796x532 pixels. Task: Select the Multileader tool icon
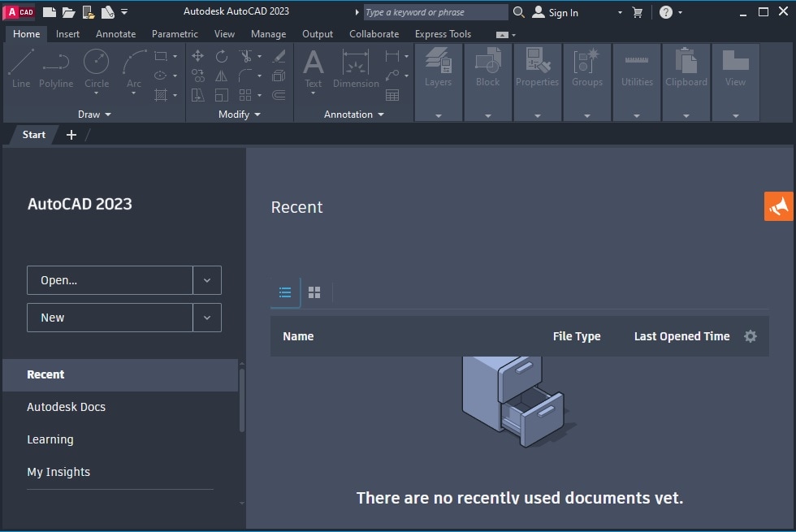pyautogui.click(x=392, y=76)
